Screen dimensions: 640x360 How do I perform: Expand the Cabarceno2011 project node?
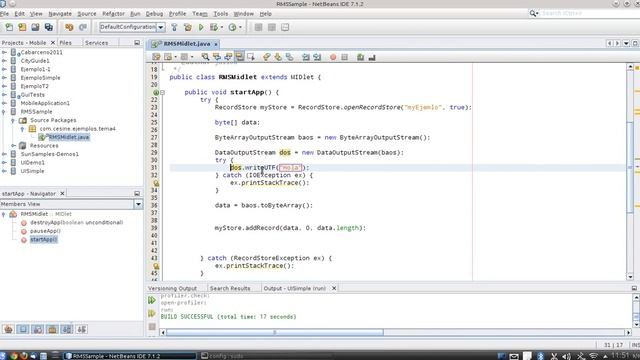[x=4, y=52]
